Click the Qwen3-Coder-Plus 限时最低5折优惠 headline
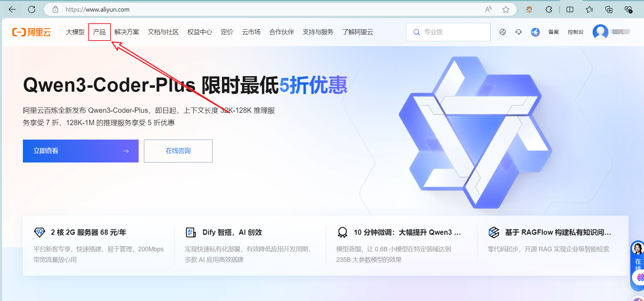Viewport: 644px width, 301px height. 185,85
